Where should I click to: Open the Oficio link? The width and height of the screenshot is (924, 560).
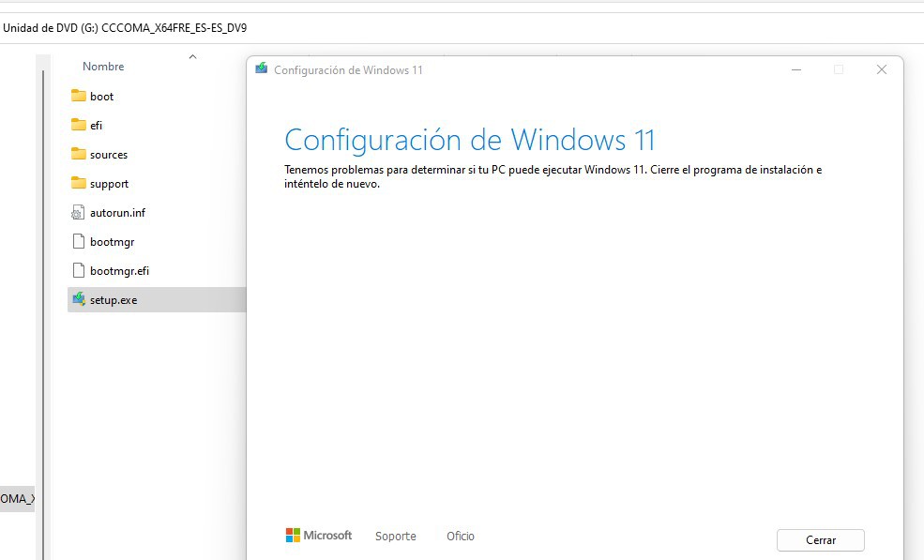[461, 537]
